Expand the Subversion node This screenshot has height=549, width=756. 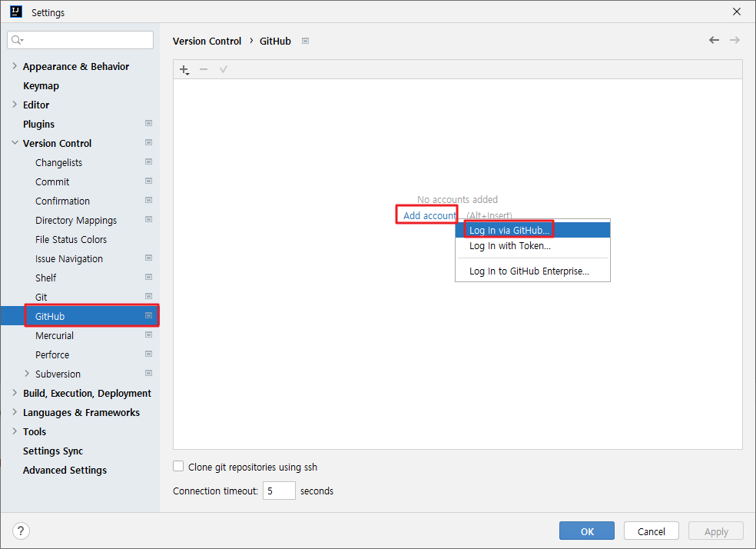27,374
